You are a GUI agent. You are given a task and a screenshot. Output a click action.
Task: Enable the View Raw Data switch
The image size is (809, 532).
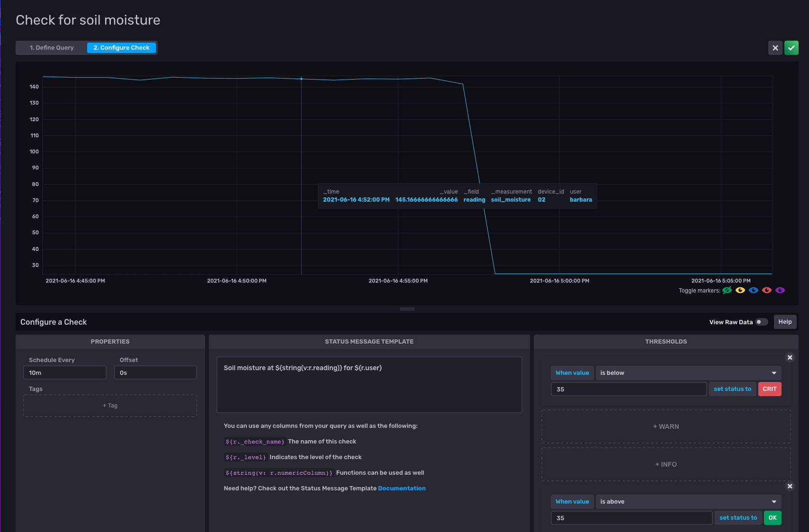pos(761,322)
